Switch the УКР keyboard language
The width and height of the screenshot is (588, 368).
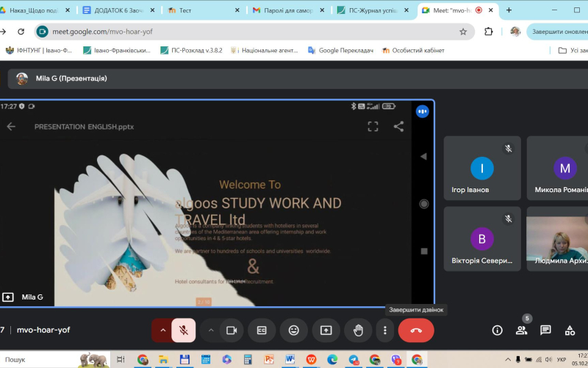point(562,359)
